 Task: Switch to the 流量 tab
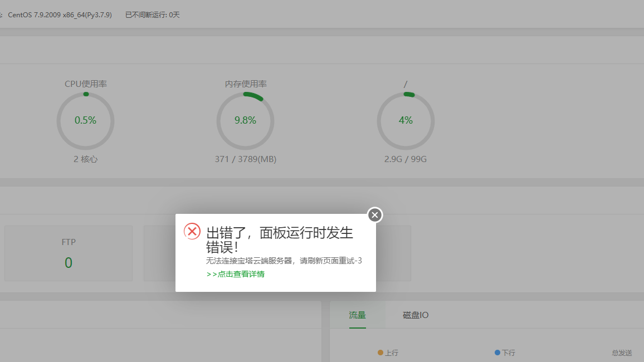357,315
